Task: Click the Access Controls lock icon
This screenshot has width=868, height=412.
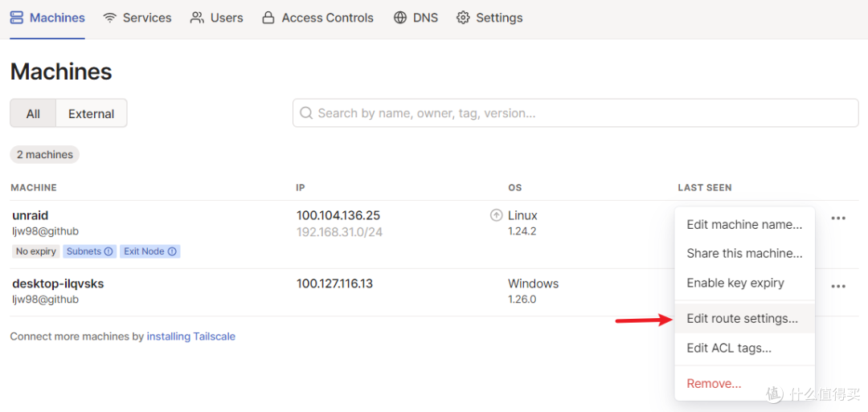Action: tap(268, 18)
